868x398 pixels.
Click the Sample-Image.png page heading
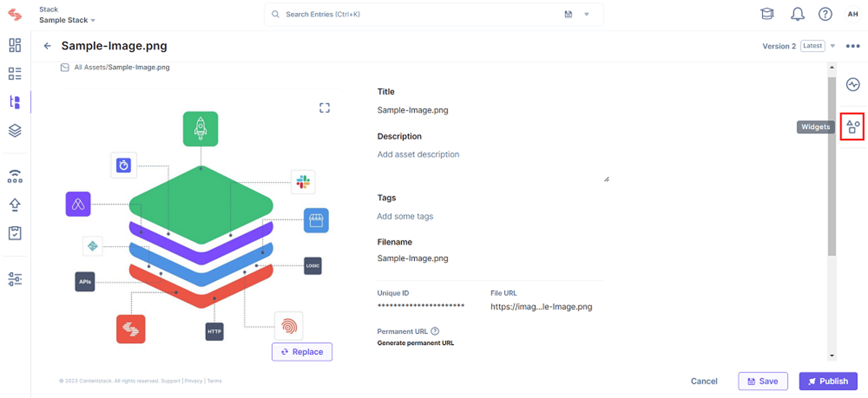point(114,46)
